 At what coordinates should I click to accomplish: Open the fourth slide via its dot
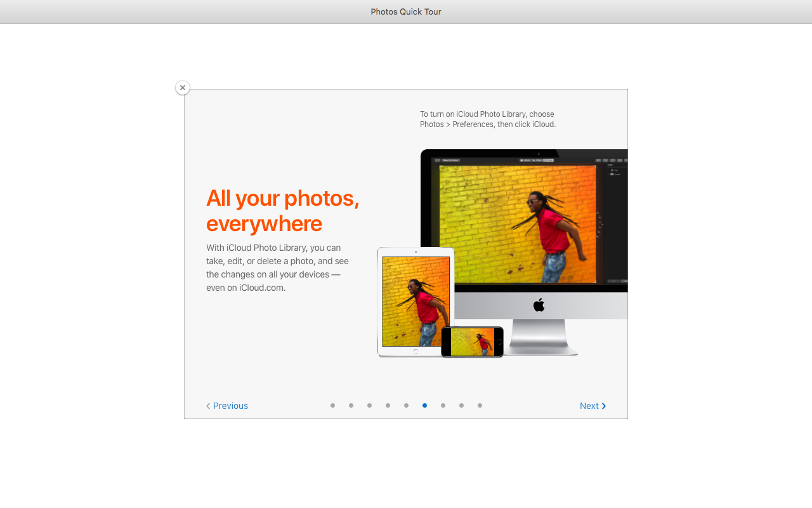tap(388, 405)
